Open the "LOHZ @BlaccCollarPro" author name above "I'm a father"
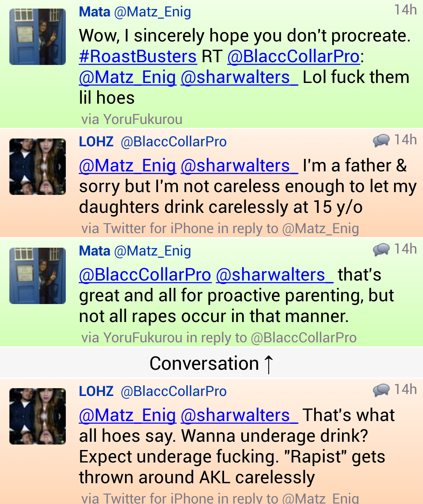Screen dimensions: 423x504 click(153, 142)
